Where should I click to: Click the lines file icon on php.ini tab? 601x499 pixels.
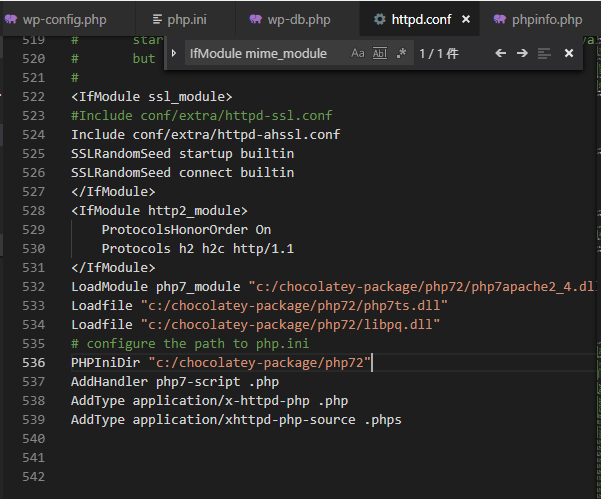point(157,19)
